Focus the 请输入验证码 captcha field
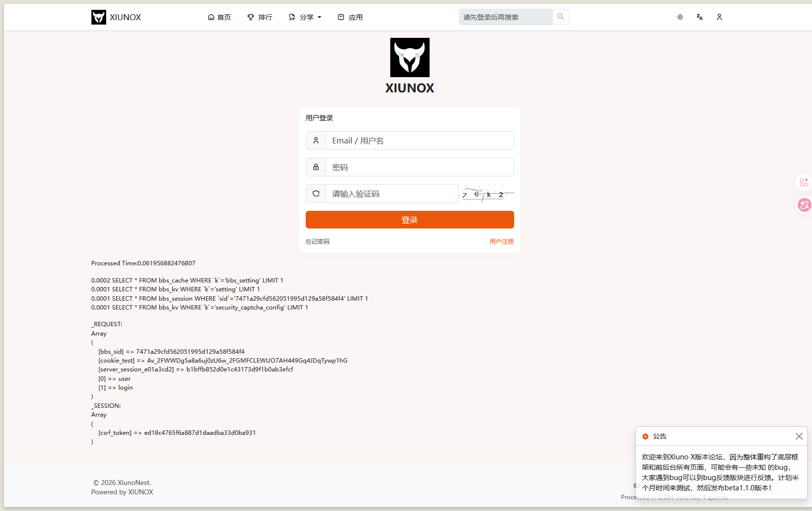The image size is (812, 511). (392, 194)
